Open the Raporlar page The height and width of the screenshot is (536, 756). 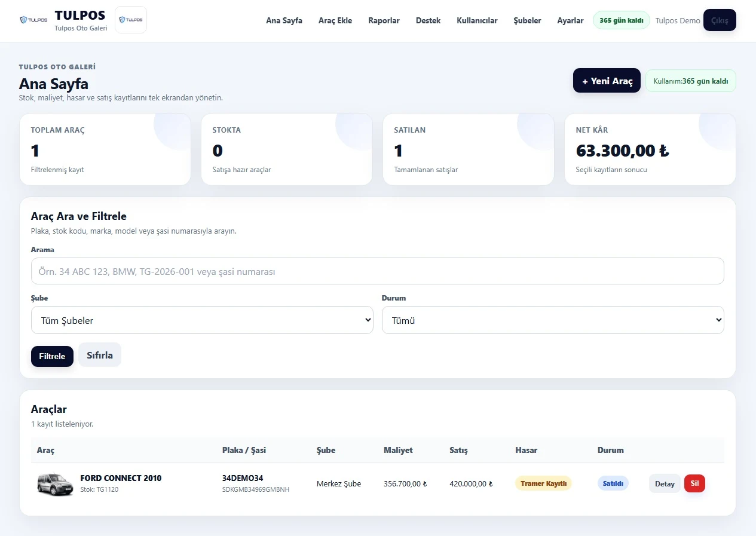384,20
